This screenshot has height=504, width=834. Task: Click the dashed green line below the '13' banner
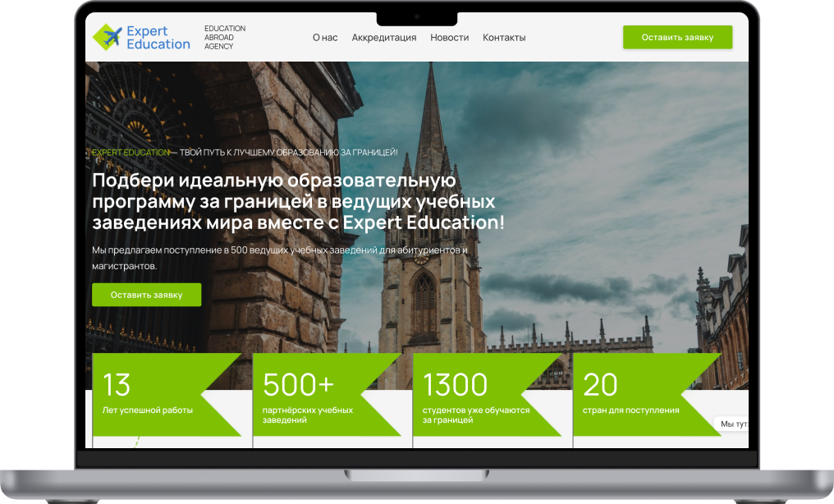(x=137, y=441)
